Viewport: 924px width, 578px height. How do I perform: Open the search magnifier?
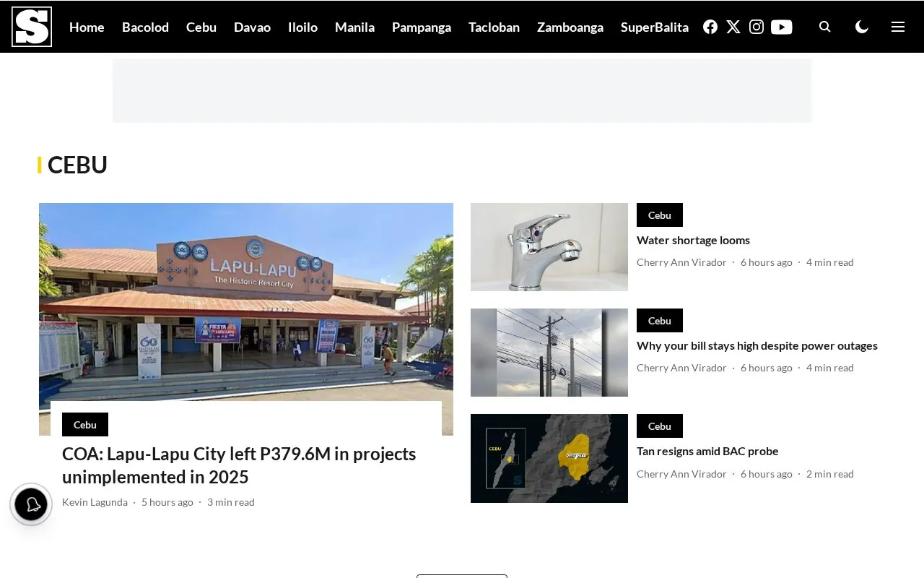[825, 27]
